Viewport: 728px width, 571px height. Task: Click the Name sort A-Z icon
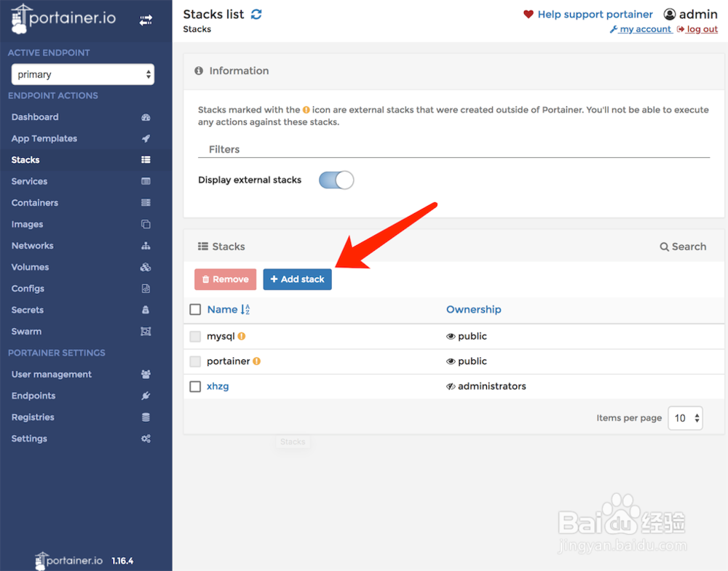(x=245, y=309)
